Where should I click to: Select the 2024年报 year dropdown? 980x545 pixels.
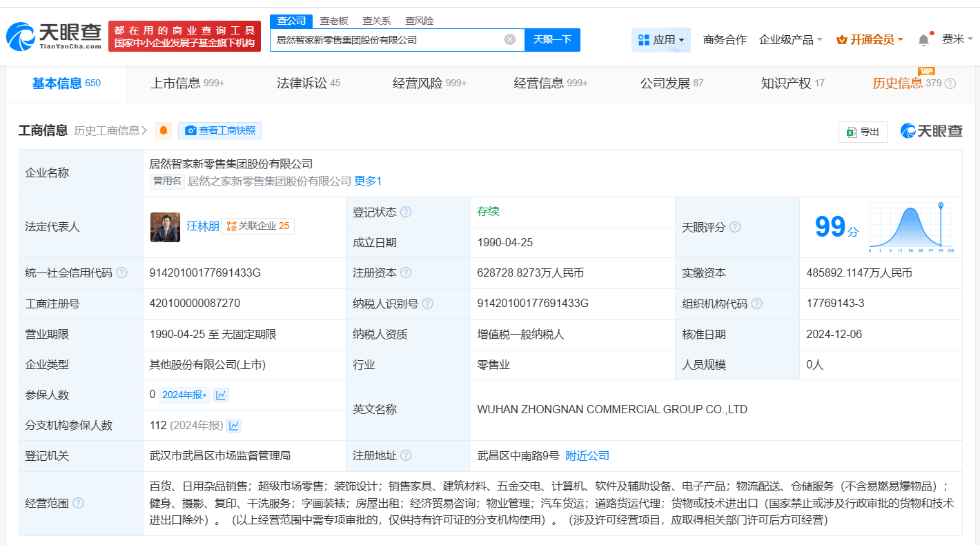point(184,395)
